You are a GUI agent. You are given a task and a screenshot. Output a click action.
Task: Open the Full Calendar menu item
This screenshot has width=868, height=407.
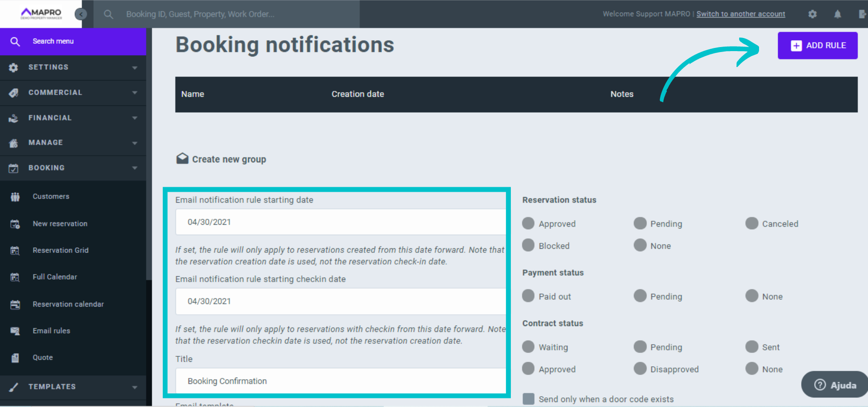pos(55,277)
